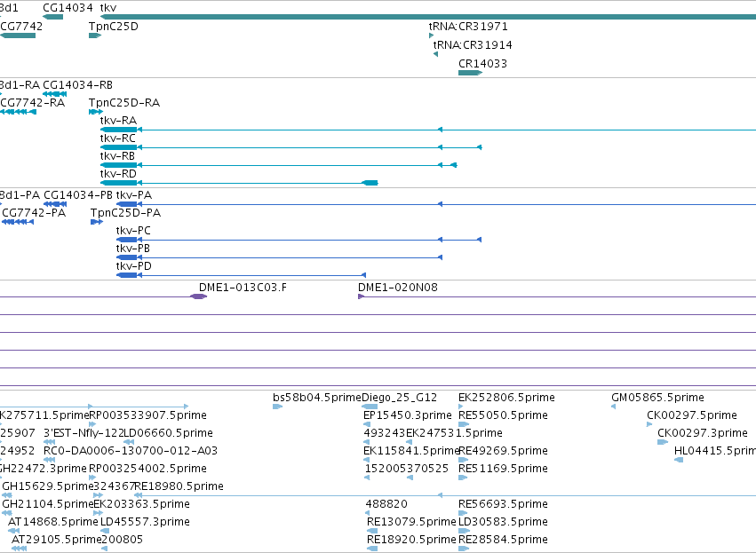
Task: Select the CR14033 gene arrow
Action: tap(470, 73)
